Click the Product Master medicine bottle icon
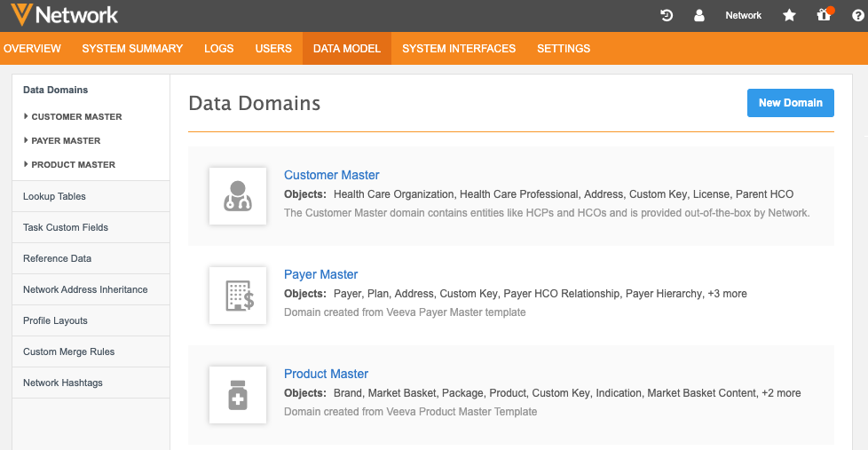 pyautogui.click(x=238, y=395)
